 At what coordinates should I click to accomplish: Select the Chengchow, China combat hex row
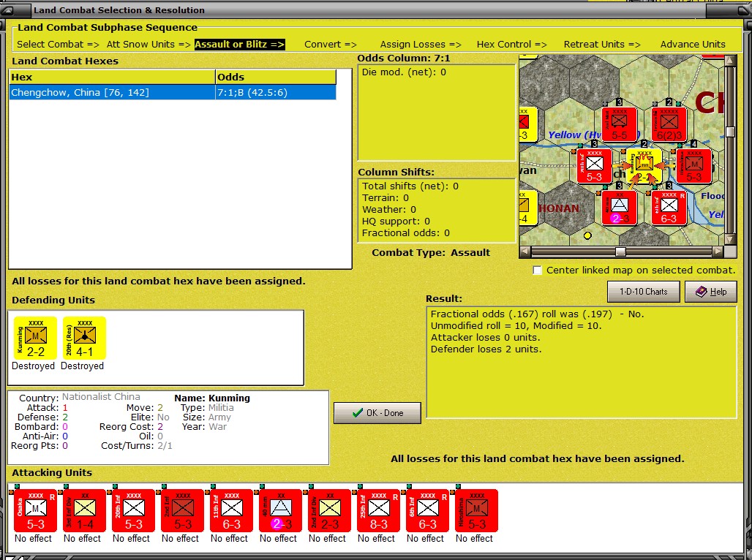pyautogui.click(x=173, y=93)
